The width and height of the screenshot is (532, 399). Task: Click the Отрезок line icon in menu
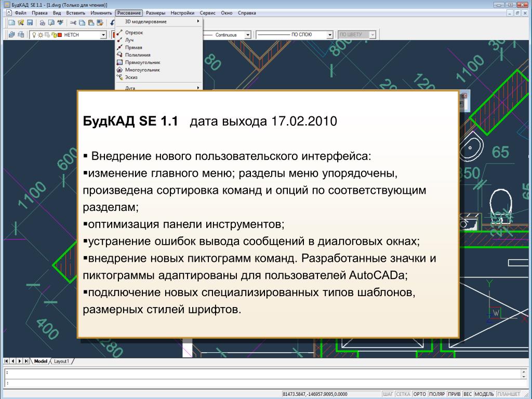coord(119,33)
